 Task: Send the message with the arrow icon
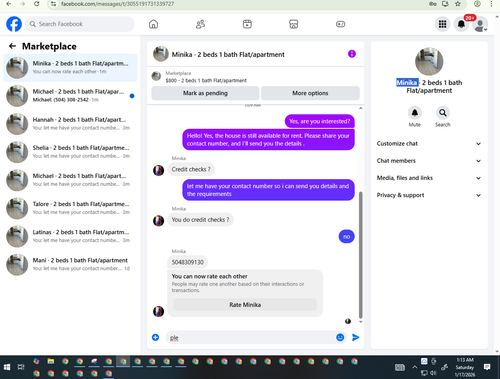pos(356,337)
